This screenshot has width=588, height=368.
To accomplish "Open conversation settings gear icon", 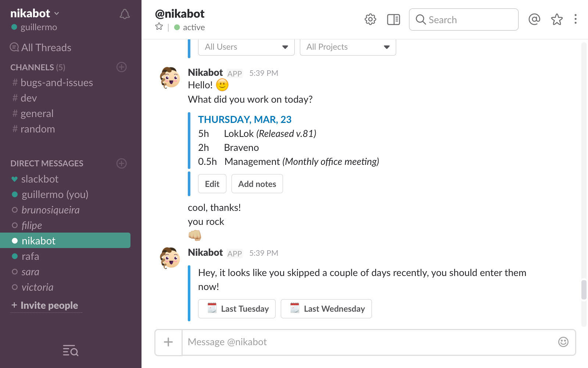I will [x=370, y=20].
